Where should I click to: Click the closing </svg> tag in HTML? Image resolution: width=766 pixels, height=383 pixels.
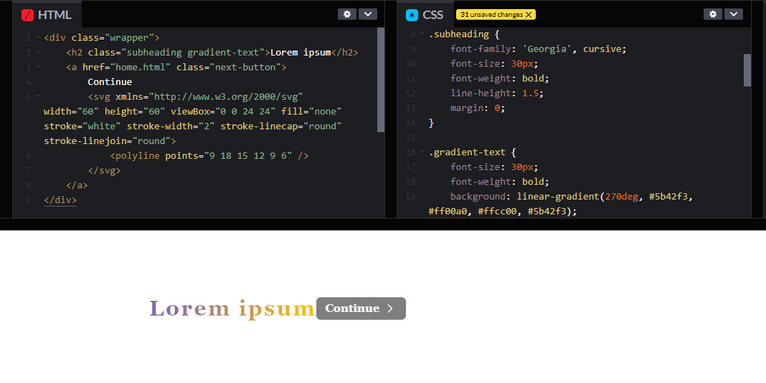tap(104, 170)
